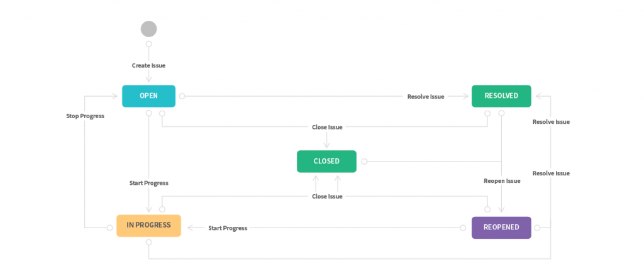Screen dimensions: 644x279
Task: Click connector port beneath IN PROGRESS node
Action: coord(148,243)
